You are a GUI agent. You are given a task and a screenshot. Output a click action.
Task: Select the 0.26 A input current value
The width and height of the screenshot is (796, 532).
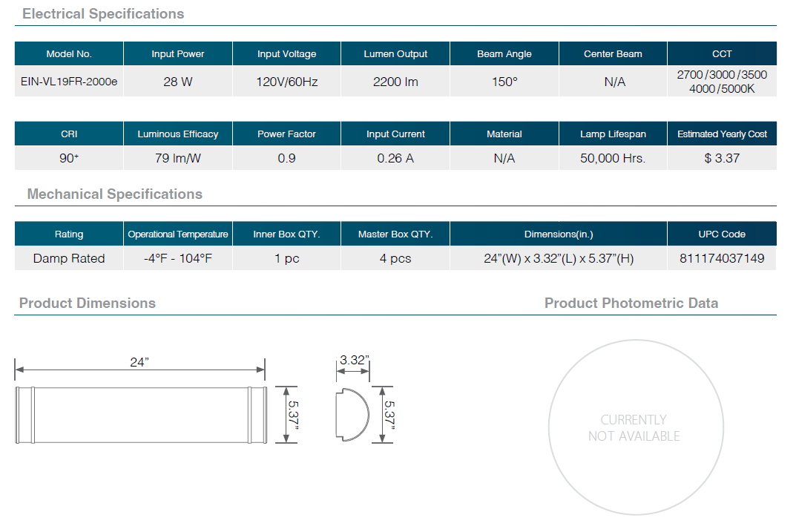(x=395, y=158)
